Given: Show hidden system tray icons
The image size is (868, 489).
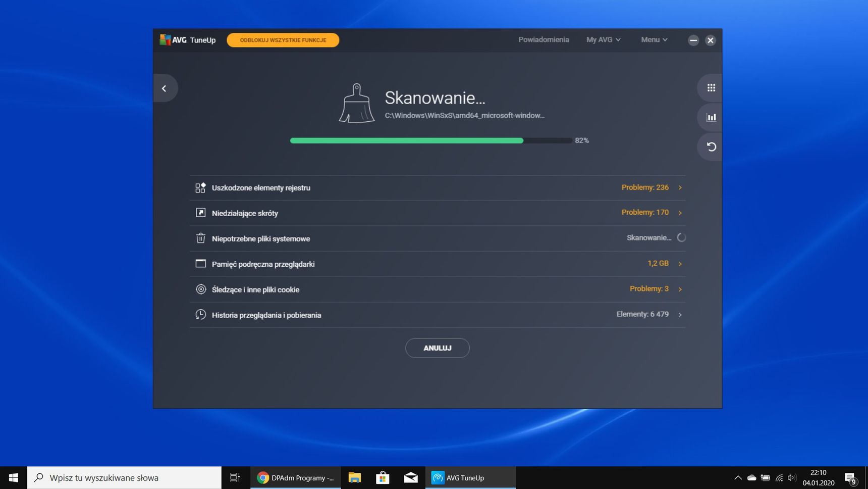Looking at the screenshot, I should [738, 477].
